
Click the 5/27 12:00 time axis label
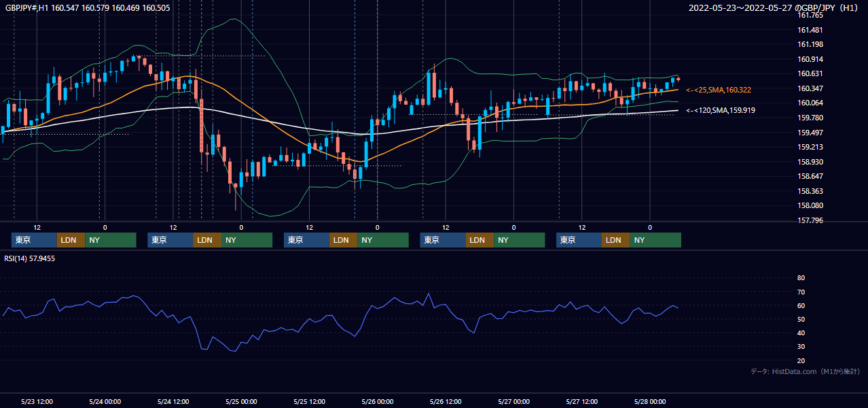[582, 401]
